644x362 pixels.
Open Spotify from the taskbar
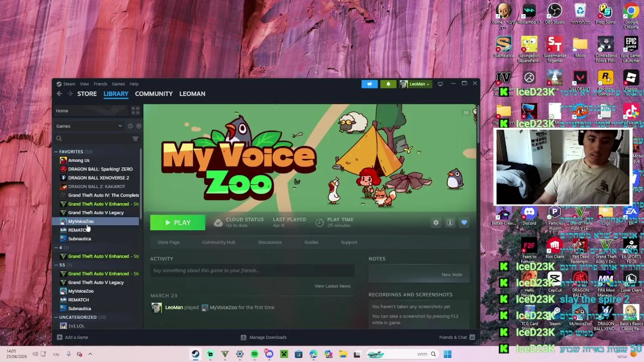coord(254,354)
